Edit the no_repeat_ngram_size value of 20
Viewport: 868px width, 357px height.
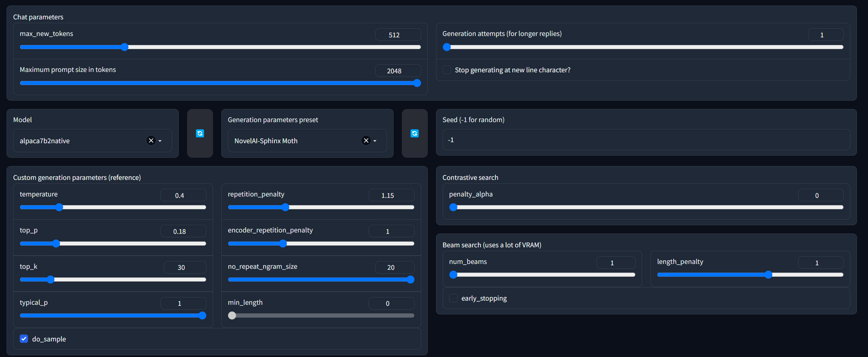tap(394, 267)
